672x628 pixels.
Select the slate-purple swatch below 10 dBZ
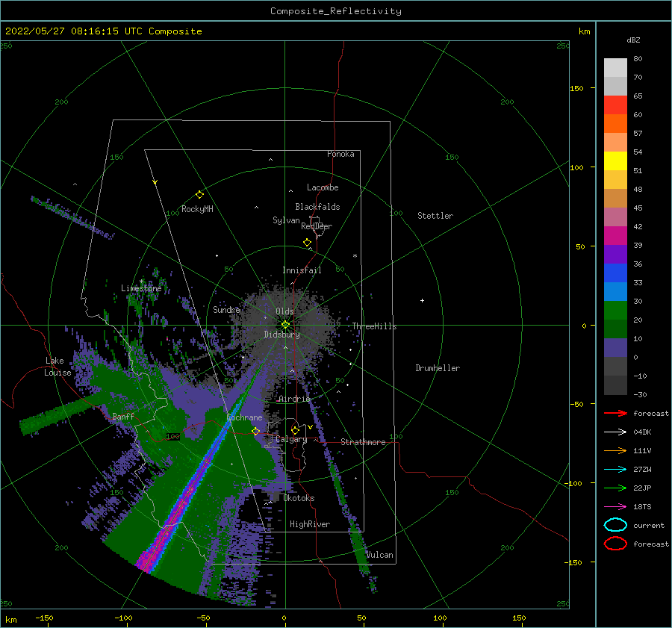click(615, 348)
